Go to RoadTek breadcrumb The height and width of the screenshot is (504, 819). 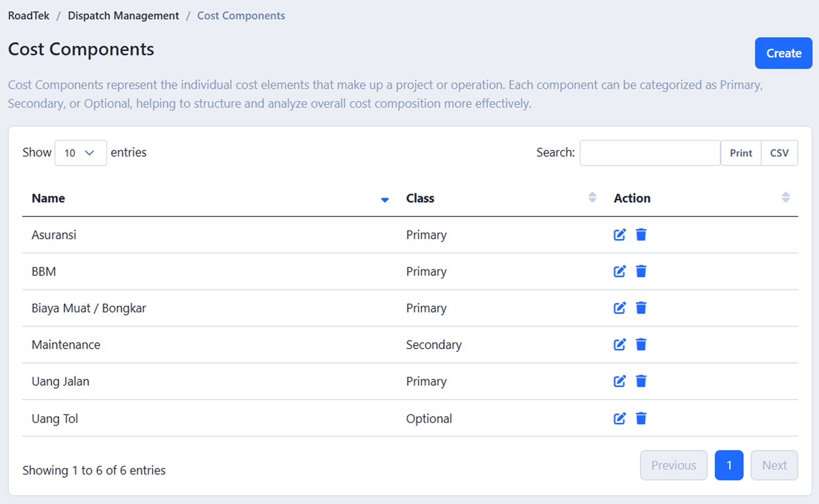(x=29, y=16)
